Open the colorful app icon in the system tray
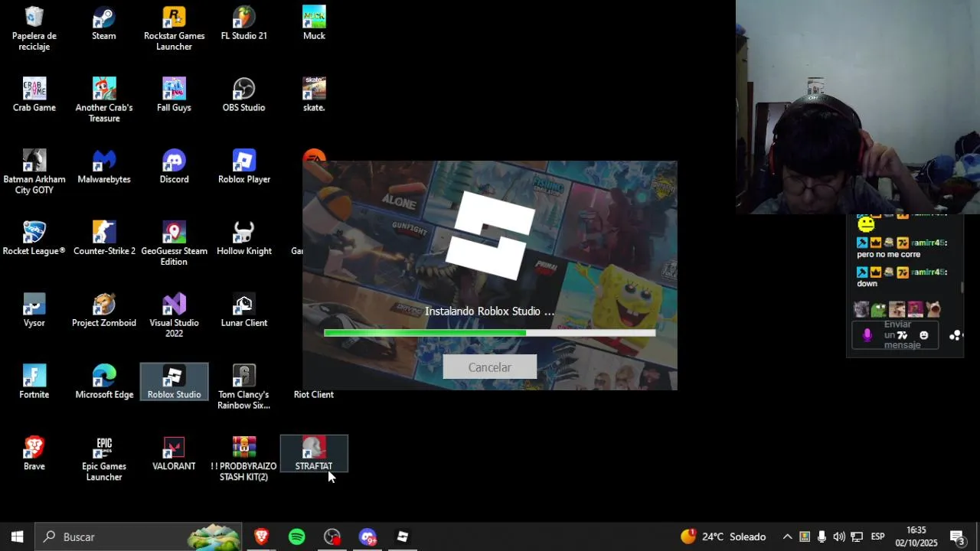Viewport: 980px width, 551px height. [x=805, y=536]
